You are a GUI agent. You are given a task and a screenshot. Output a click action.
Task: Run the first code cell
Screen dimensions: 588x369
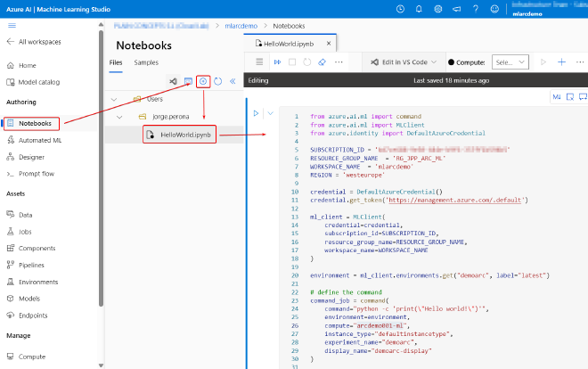click(x=256, y=113)
